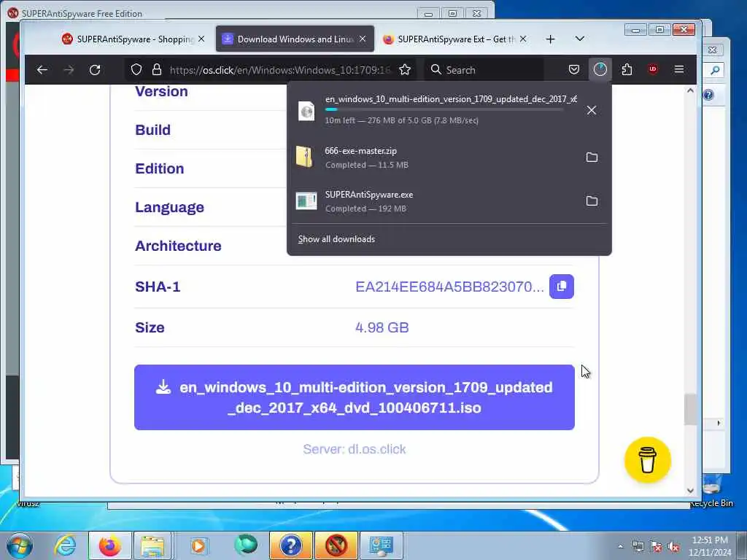Open a new browser tab
This screenshot has height=560, width=747.
pyautogui.click(x=550, y=39)
